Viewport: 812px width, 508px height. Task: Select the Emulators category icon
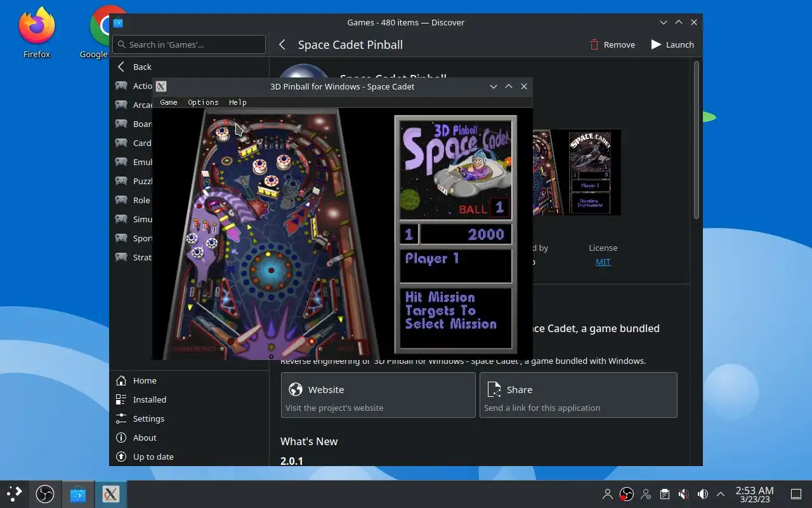tap(121, 162)
